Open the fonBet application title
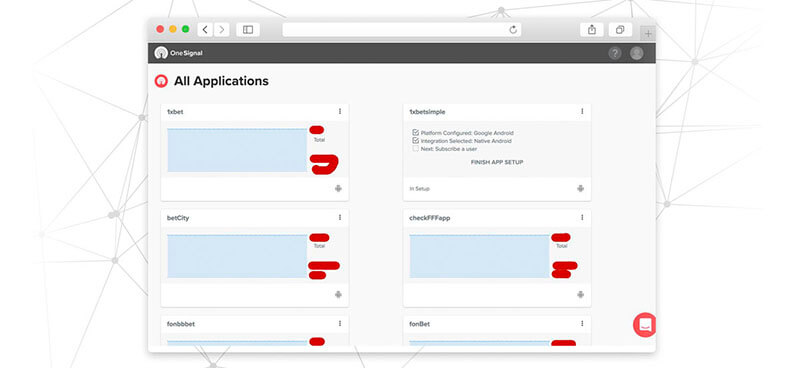The height and width of the screenshot is (368, 800). [x=419, y=324]
